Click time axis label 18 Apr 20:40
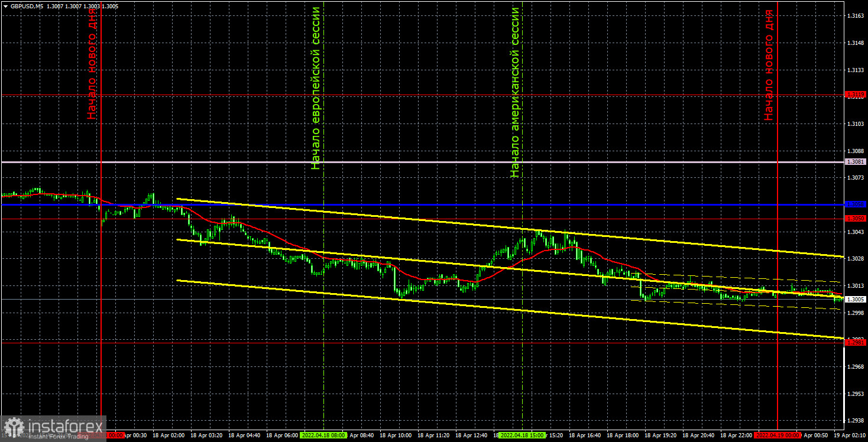The height and width of the screenshot is (442, 868). 699,435
